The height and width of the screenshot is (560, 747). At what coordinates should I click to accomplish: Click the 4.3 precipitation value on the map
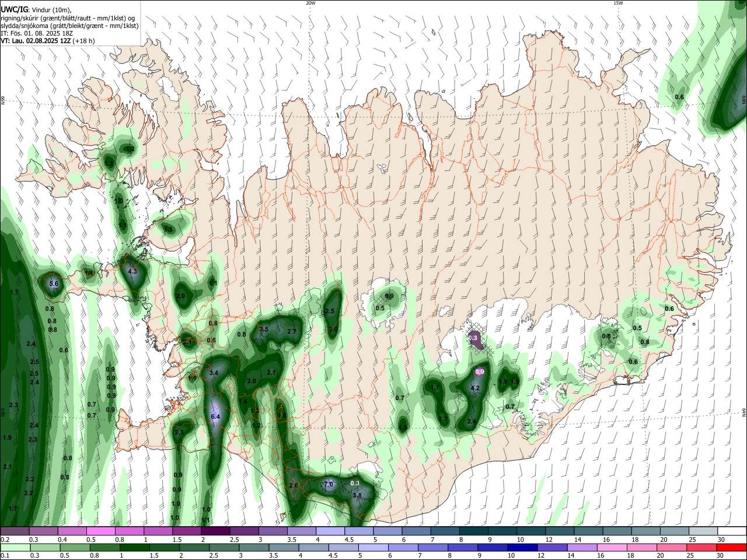pos(132,271)
